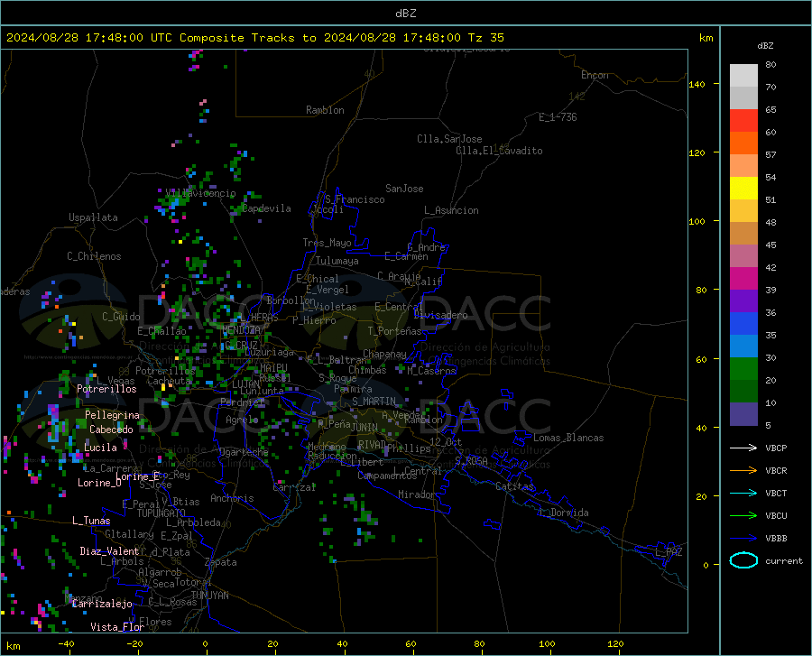Image resolution: width=812 pixels, height=656 pixels.
Task: Click the Ramblon label near the top
Action: (x=325, y=110)
